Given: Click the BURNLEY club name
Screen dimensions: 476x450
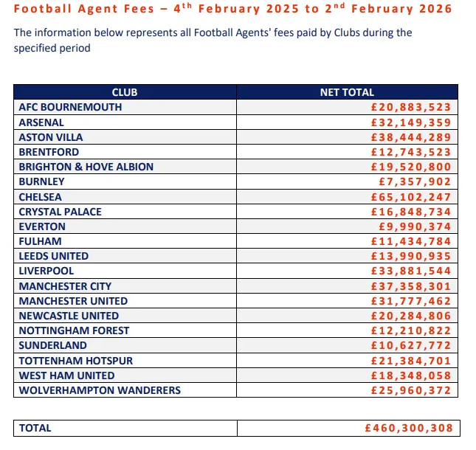Looking at the screenshot, I should (x=42, y=181).
